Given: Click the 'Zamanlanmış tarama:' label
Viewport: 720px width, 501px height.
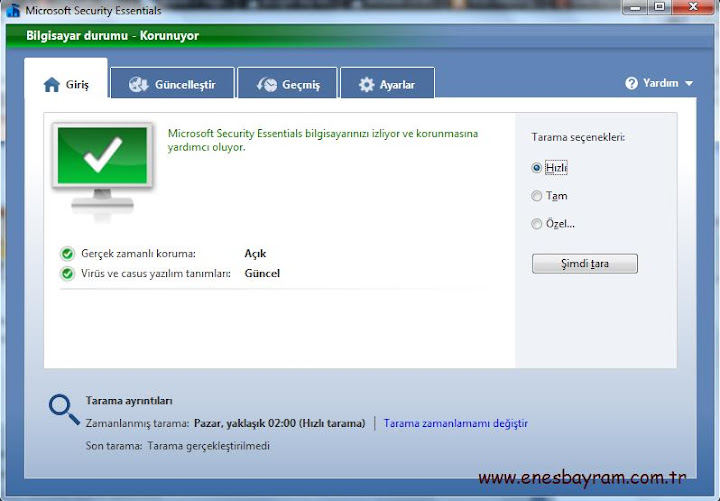Looking at the screenshot, I should pos(137,423).
